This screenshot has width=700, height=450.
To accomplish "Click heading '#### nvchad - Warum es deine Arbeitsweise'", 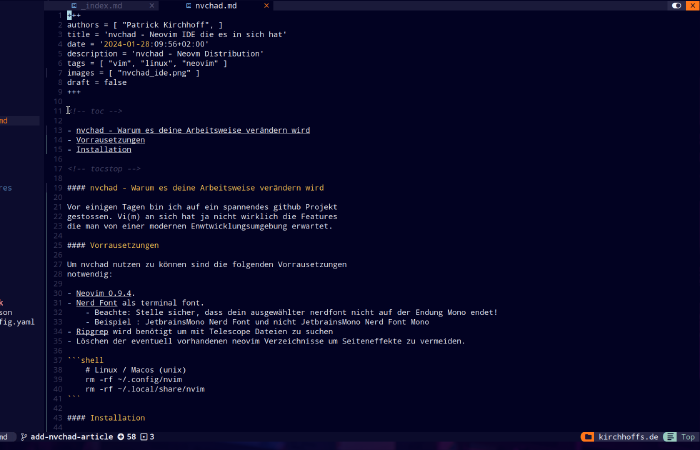I will point(196,188).
